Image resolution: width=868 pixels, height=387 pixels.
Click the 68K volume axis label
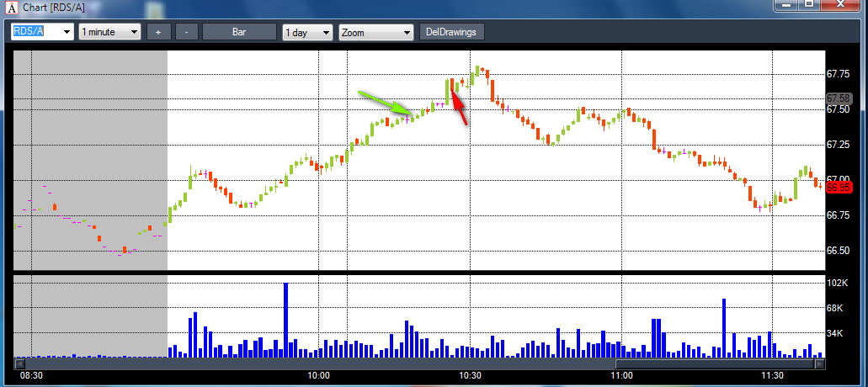coord(835,308)
